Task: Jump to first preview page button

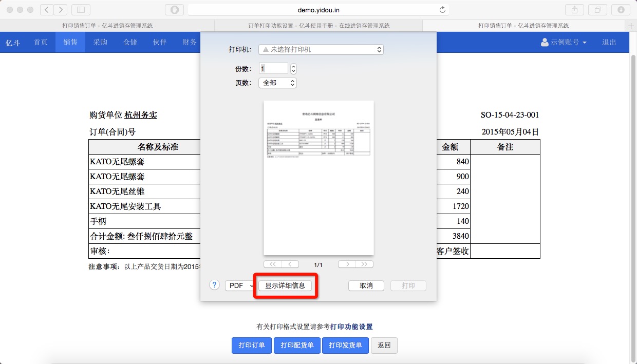Action: 272,264
